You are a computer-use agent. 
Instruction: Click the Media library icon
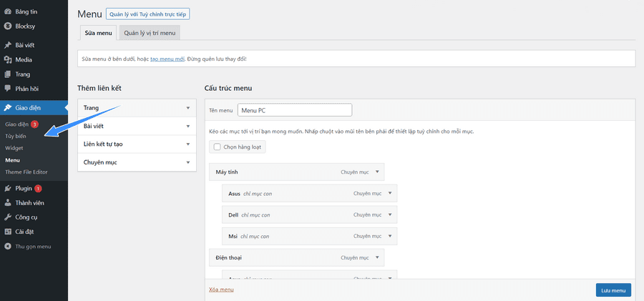pyautogui.click(x=8, y=60)
